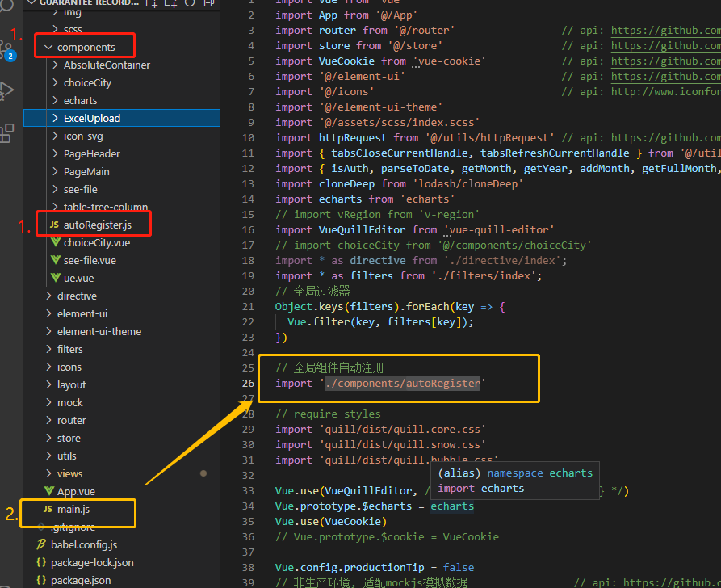This screenshot has width=721, height=588.
Task: Click the Refresh Explorer icon
Action: point(190,2)
